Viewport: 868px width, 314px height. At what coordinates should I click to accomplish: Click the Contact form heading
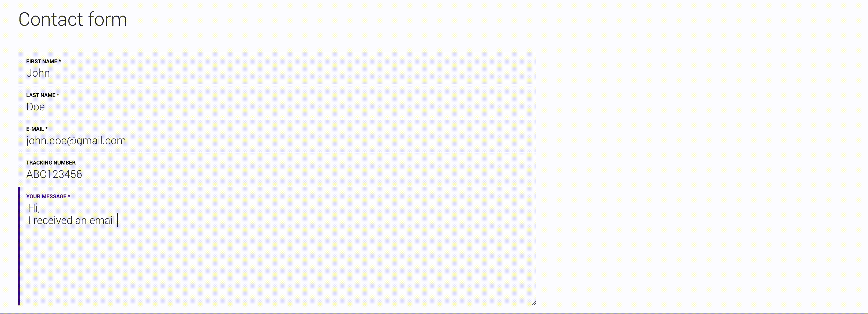point(73,19)
